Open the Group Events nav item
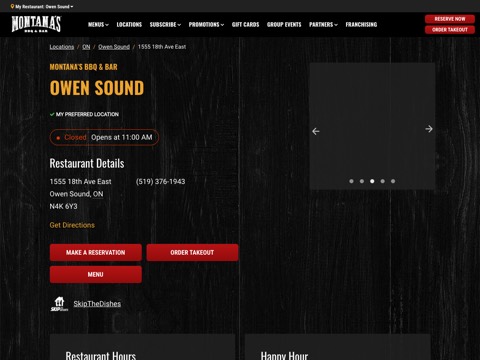Image resolution: width=480 pixels, height=360 pixels. click(x=284, y=24)
